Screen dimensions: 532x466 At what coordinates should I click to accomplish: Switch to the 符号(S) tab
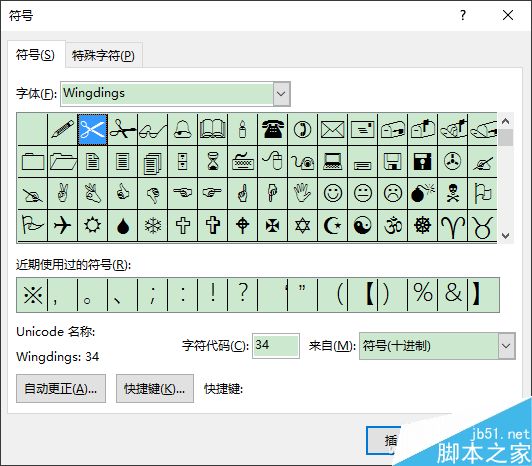coord(35,55)
